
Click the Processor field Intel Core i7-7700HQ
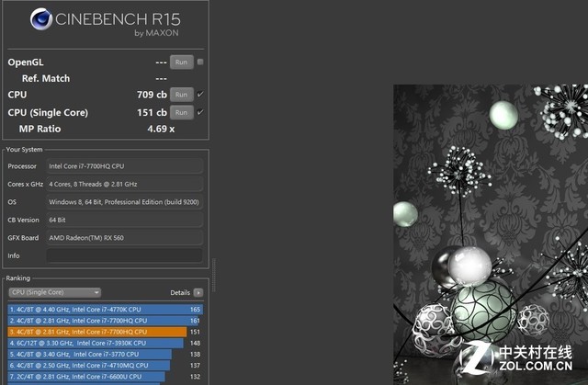[x=125, y=166]
